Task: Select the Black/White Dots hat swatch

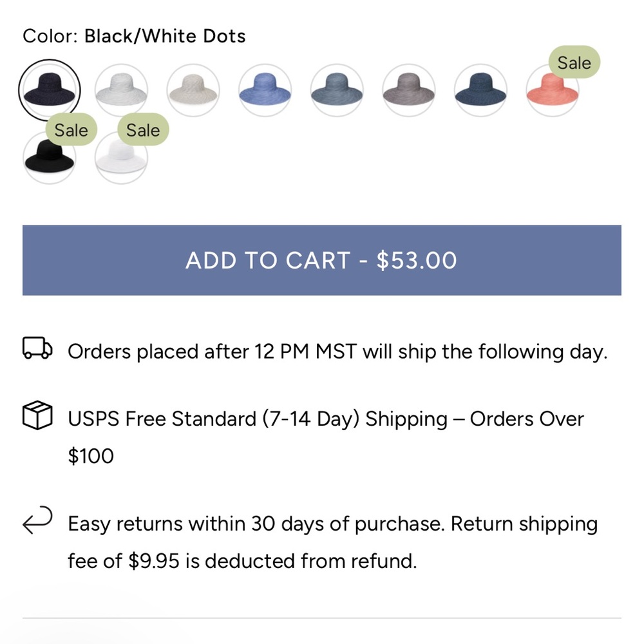Action: pos(50,90)
